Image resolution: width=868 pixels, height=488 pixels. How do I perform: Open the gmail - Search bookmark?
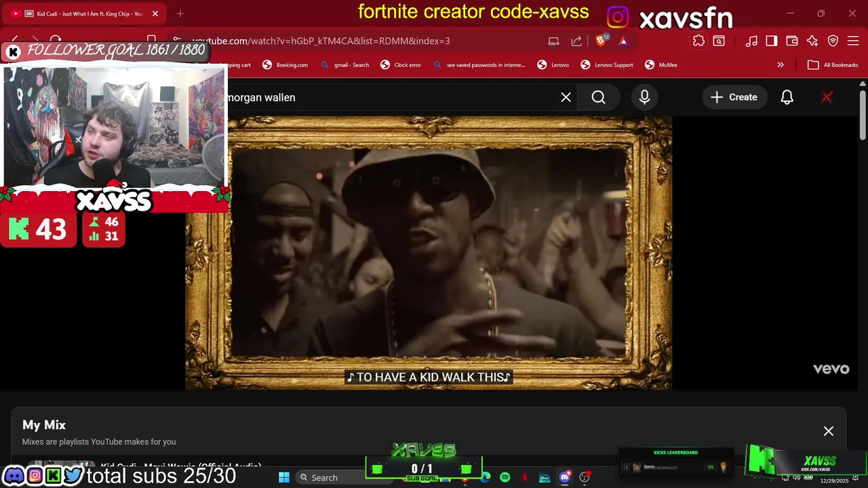click(x=345, y=65)
